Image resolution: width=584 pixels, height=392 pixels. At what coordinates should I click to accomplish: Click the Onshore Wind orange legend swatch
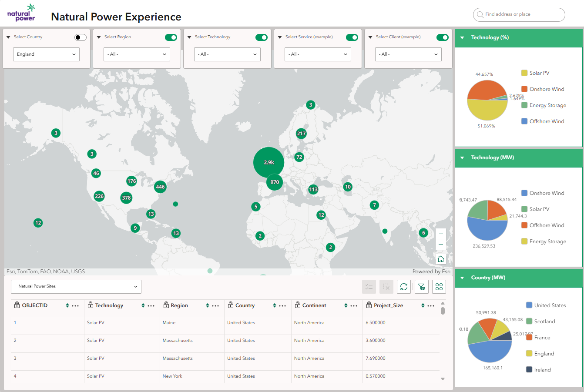tap(524, 89)
